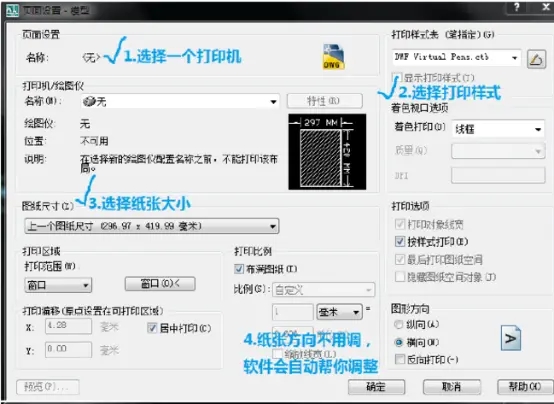Click the 窗口(O)< button

click(x=160, y=283)
